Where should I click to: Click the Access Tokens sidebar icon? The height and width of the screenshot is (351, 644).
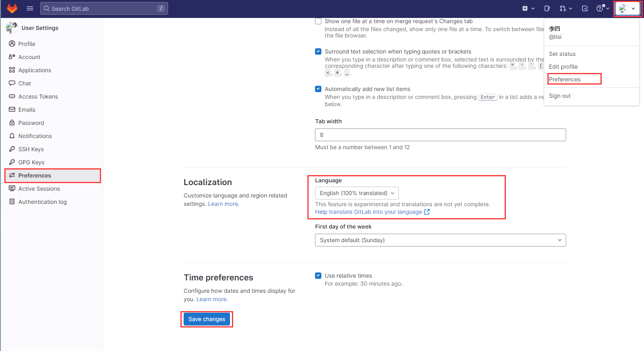pos(12,97)
